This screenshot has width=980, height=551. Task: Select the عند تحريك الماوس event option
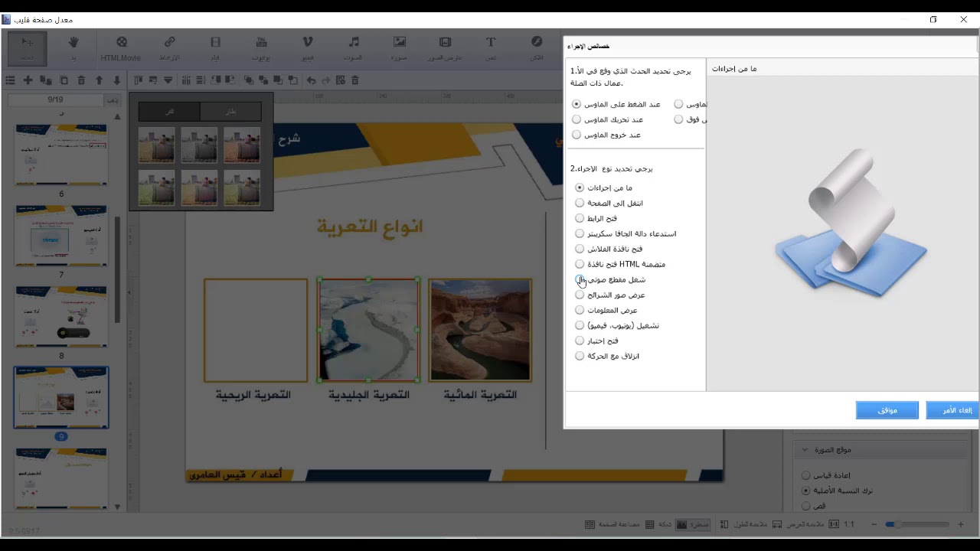click(x=608, y=119)
